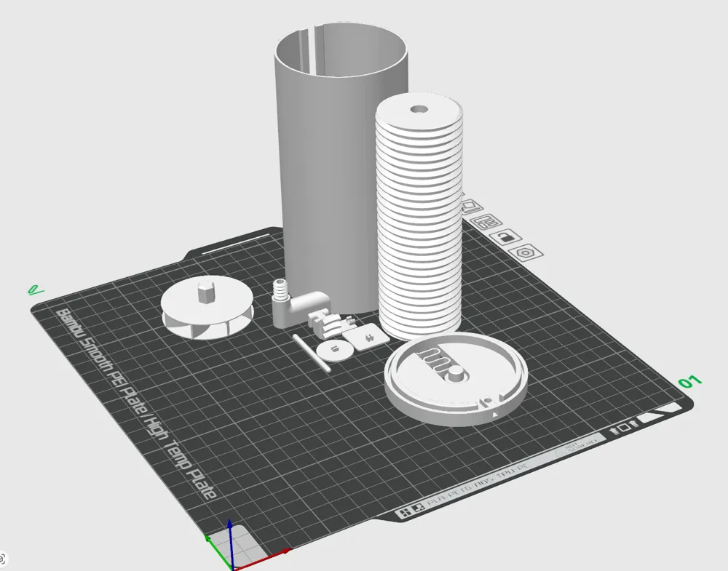Select the thin rod model
Viewport: 728px width, 571px height.
(x=312, y=354)
